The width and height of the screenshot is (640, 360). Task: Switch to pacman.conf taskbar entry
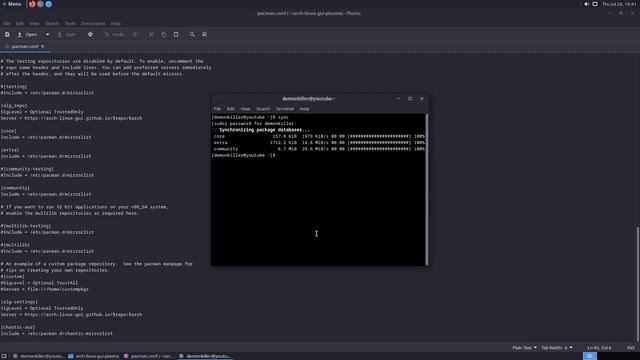(149, 356)
